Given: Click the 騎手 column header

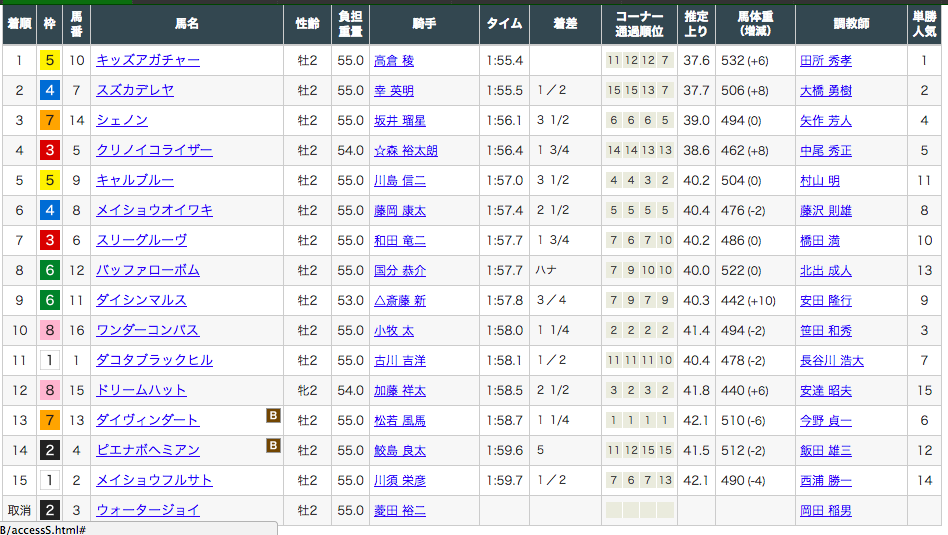Looking at the screenshot, I should [x=424, y=24].
